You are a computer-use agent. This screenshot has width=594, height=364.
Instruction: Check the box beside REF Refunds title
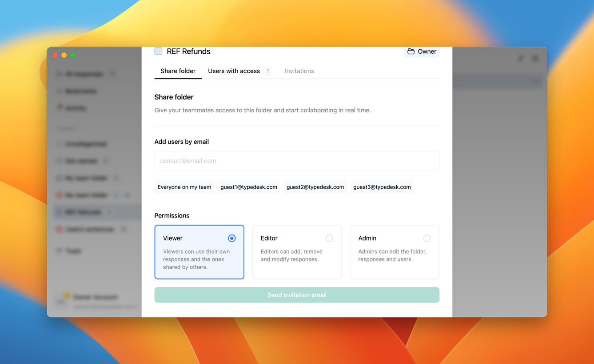point(158,51)
